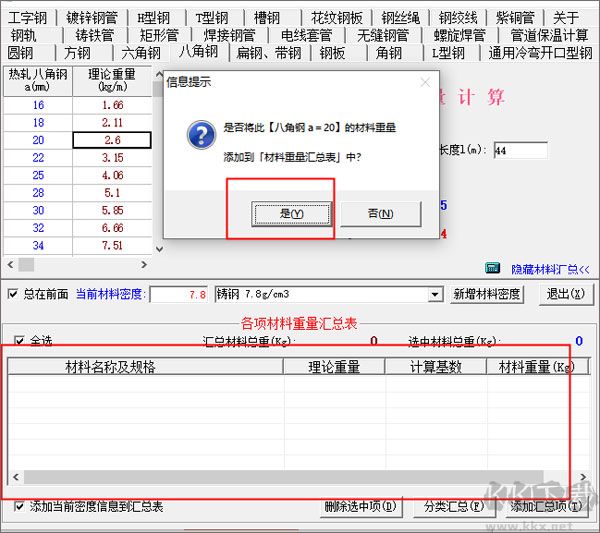Click 退出(X) button
This screenshot has width=600, height=533.
coord(566,294)
